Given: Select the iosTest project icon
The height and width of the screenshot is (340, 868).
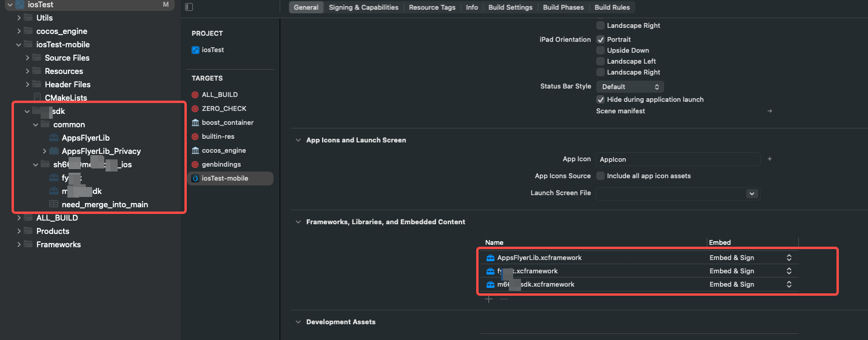Looking at the screenshot, I should point(195,50).
